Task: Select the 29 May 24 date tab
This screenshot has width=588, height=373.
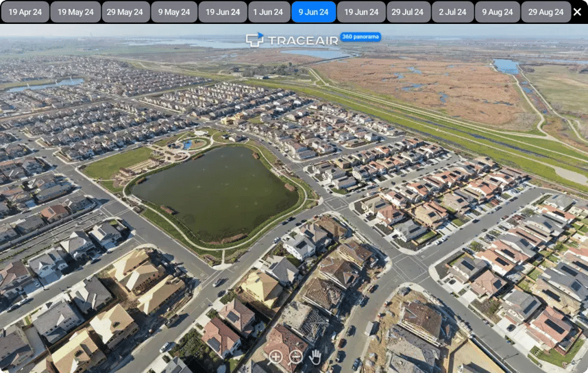Action: (x=125, y=12)
